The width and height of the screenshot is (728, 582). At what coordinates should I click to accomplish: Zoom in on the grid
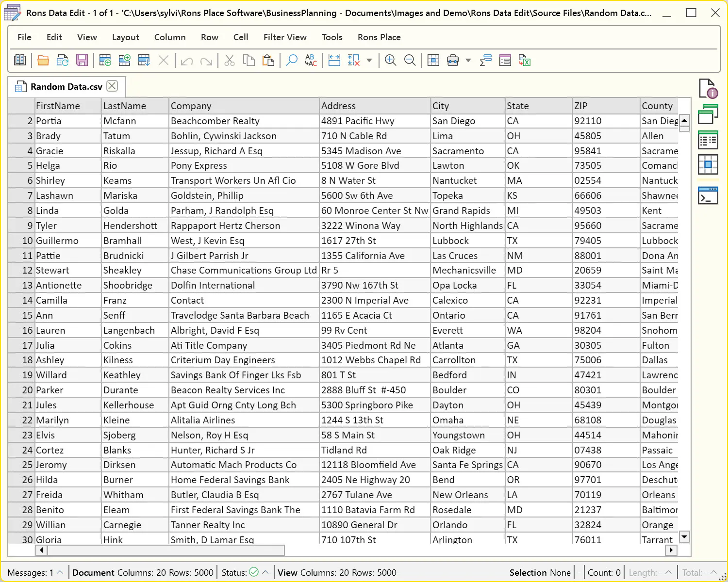pos(391,60)
